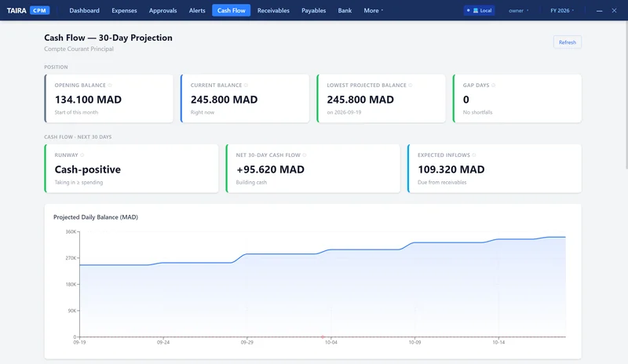Open the Approvals tab
This screenshot has width=628, height=364.
(162, 10)
